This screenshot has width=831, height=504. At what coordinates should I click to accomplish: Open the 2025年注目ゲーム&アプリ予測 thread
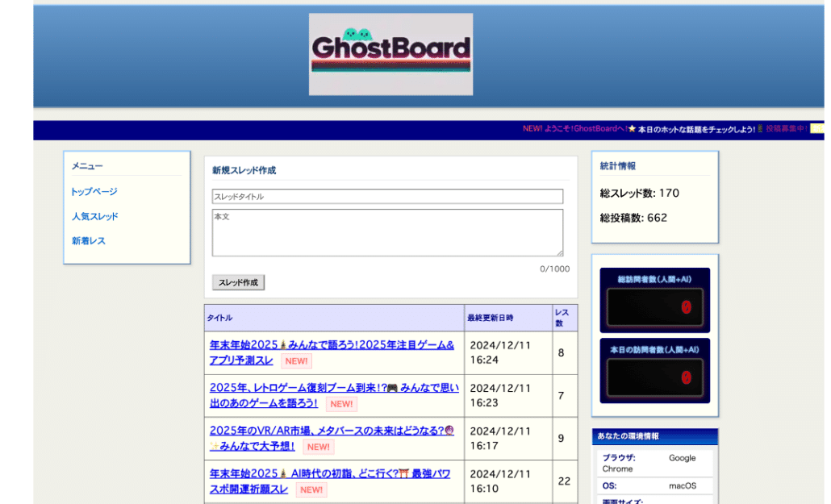(331, 345)
